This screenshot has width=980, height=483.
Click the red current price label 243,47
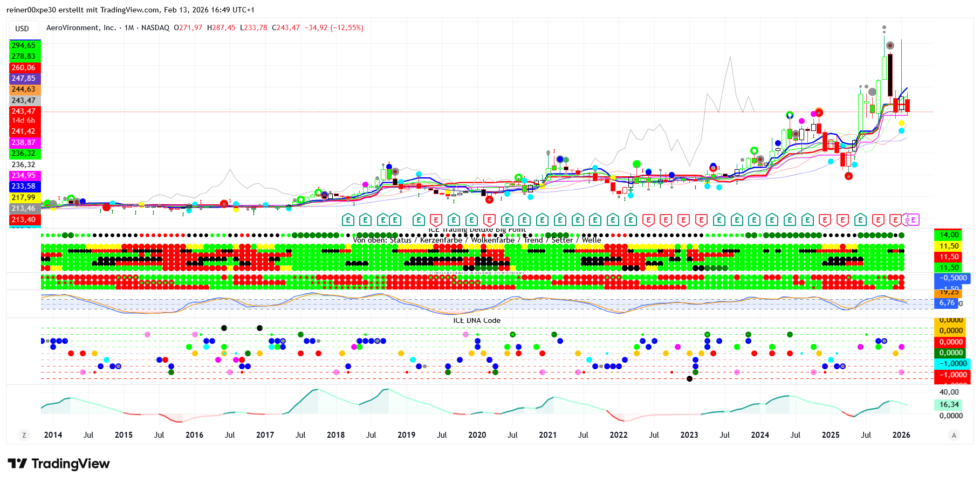tap(24, 112)
